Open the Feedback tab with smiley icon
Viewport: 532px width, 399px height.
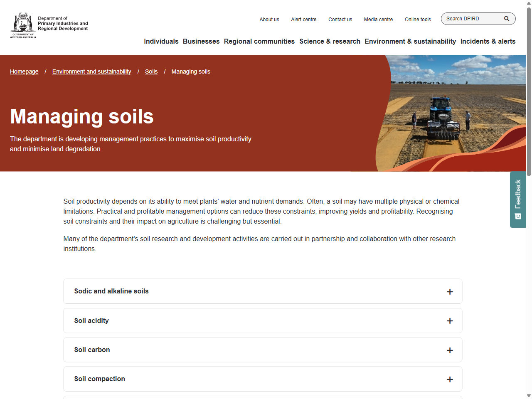[517, 199]
